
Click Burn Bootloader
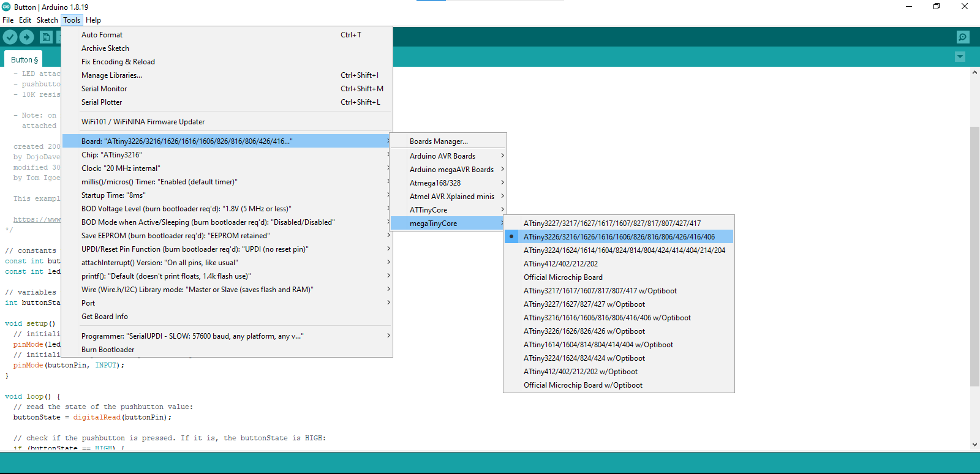click(x=227, y=350)
